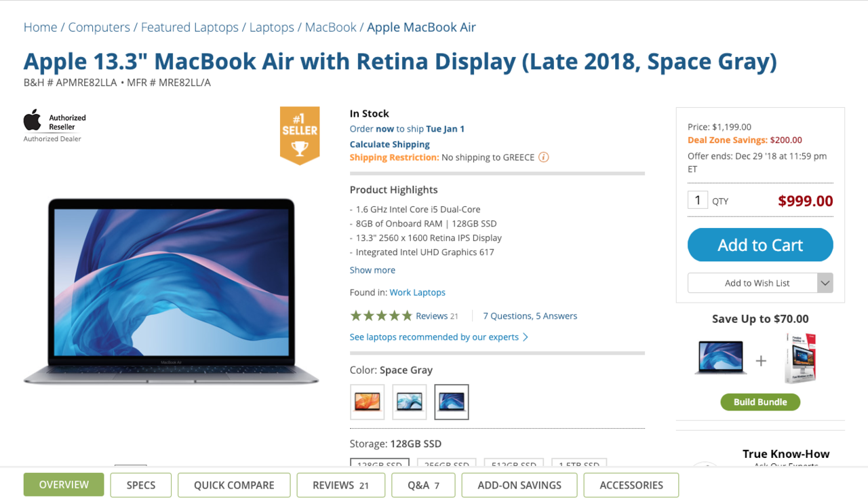Click the Add to Cart button
This screenshot has height=500, width=868.
[760, 245]
